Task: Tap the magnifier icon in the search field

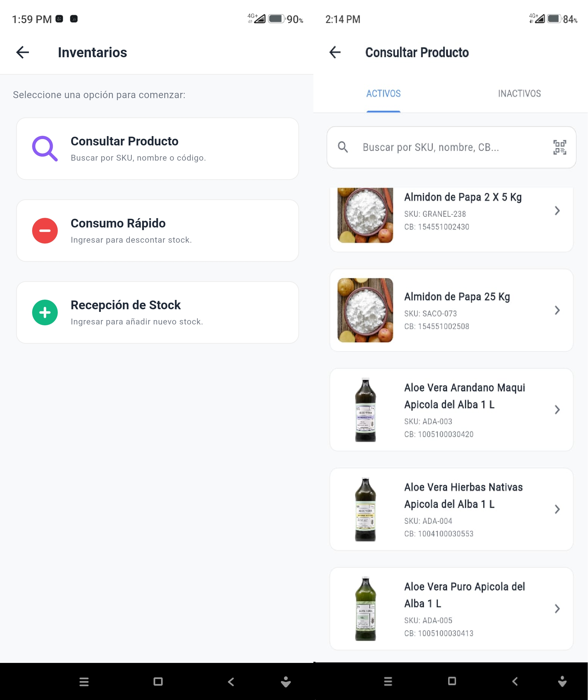Action: [x=343, y=147]
